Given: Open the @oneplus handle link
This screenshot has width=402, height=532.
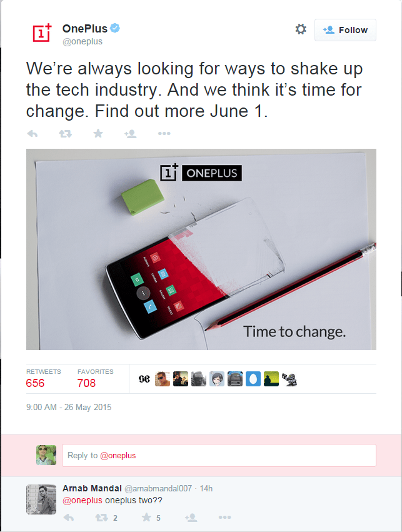Looking at the screenshot, I should tap(82, 41).
